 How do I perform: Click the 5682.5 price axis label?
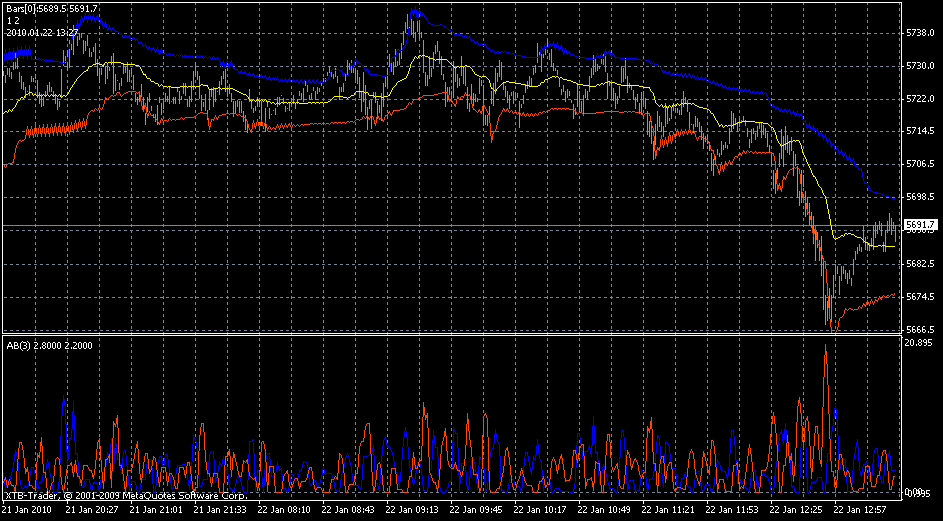pyautogui.click(x=920, y=264)
